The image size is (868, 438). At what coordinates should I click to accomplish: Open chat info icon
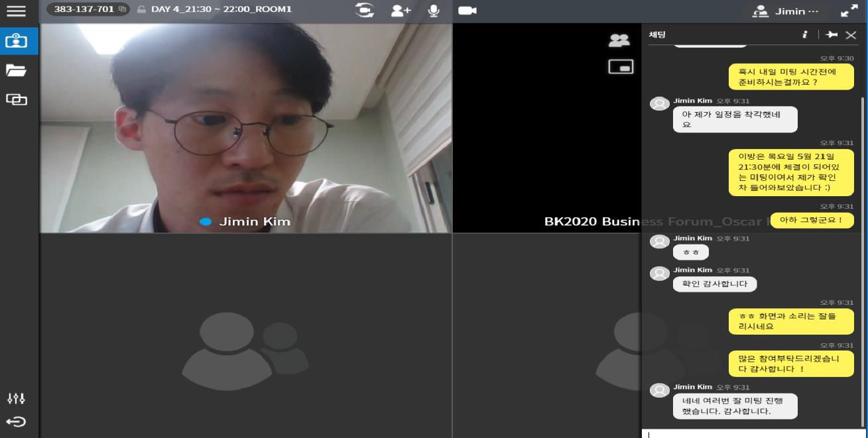coord(805,34)
